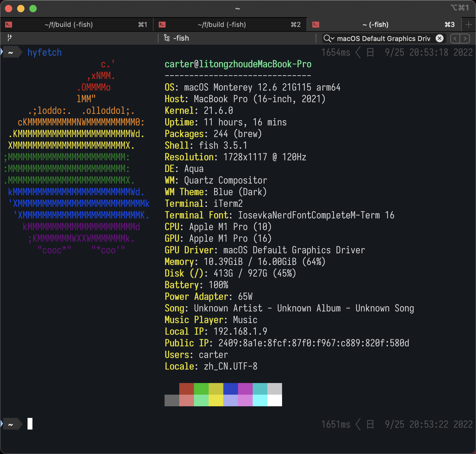Screen dimensions: 476x454
Task: Click the terminal icon on the ⌘2 tab
Action: pyautogui.click(x=162, y=24)
